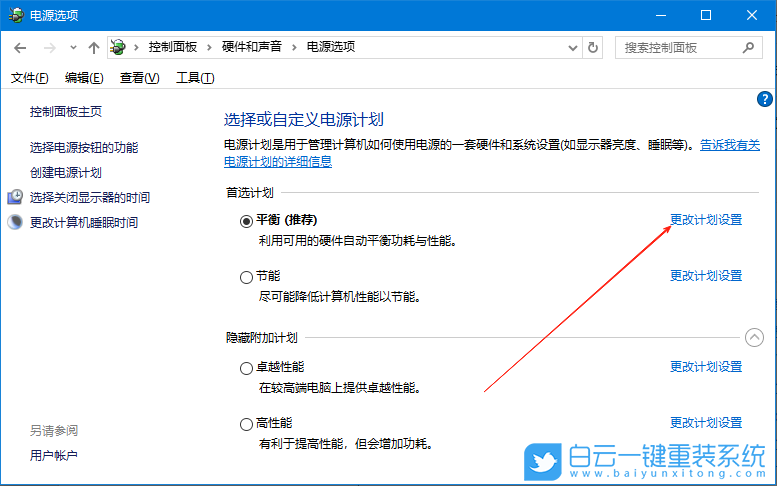The image size is (777, 486).
Task: Open 选择电源按钮的功能
Action: 84,147
